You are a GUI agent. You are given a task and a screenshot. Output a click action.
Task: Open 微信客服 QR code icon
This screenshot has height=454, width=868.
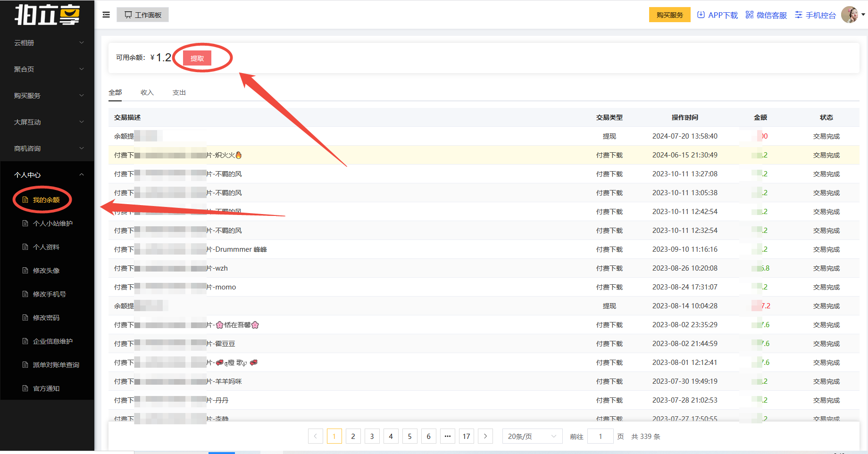pyautogui.click(x=749, y=15)
